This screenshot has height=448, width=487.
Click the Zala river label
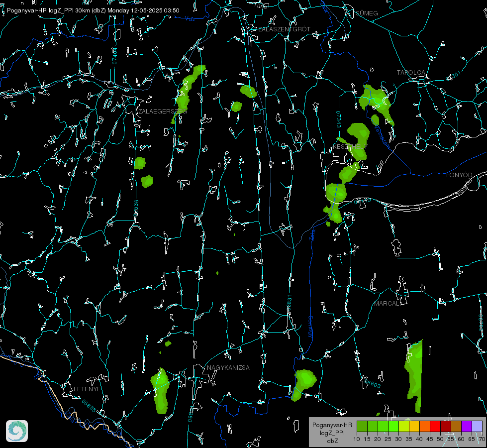pyautogui.click(x=312, y=234)
